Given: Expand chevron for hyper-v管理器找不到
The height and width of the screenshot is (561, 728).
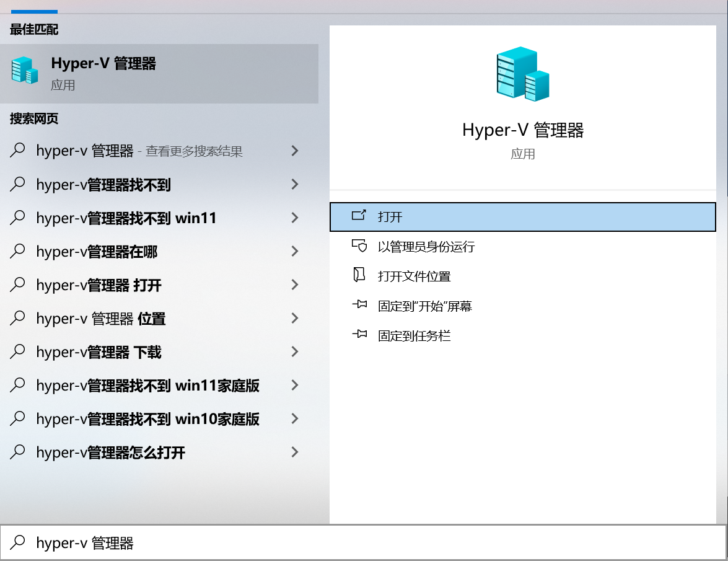Looking at the screenshot, I should click(294, 184).
